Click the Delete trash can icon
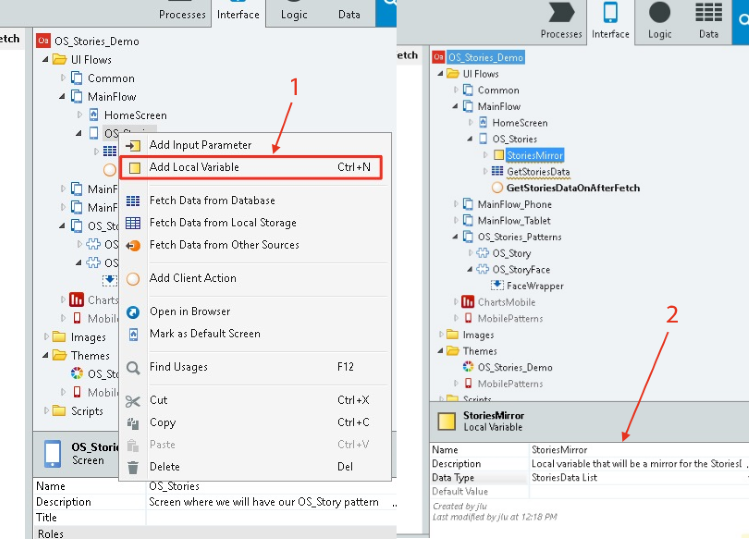750x540 pixels. (x=133, y=467)
